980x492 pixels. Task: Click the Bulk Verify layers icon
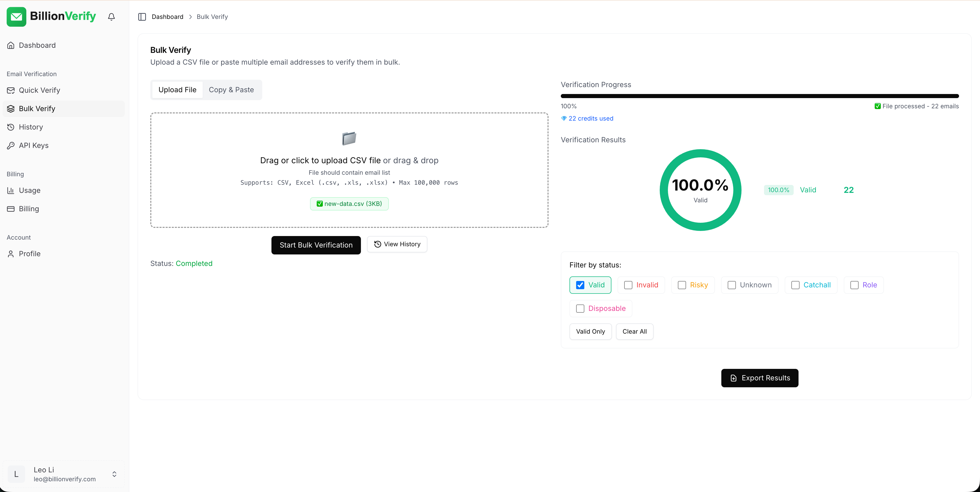coord(11,108)
